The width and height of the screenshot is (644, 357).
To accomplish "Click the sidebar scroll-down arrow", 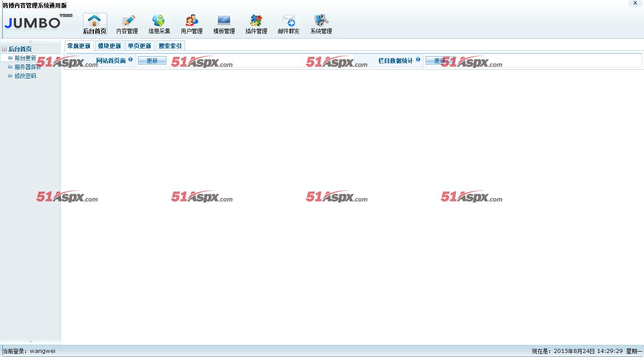I will (x=31, y=342).
